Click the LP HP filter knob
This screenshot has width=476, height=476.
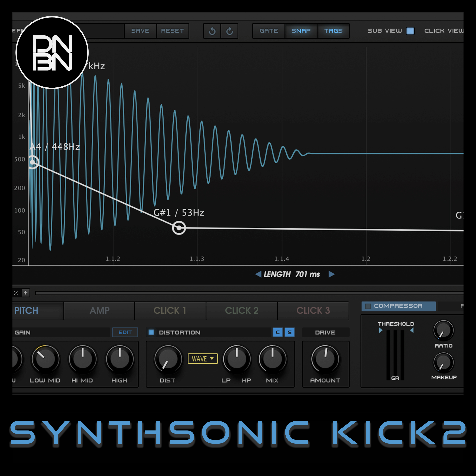pos(237,359)
